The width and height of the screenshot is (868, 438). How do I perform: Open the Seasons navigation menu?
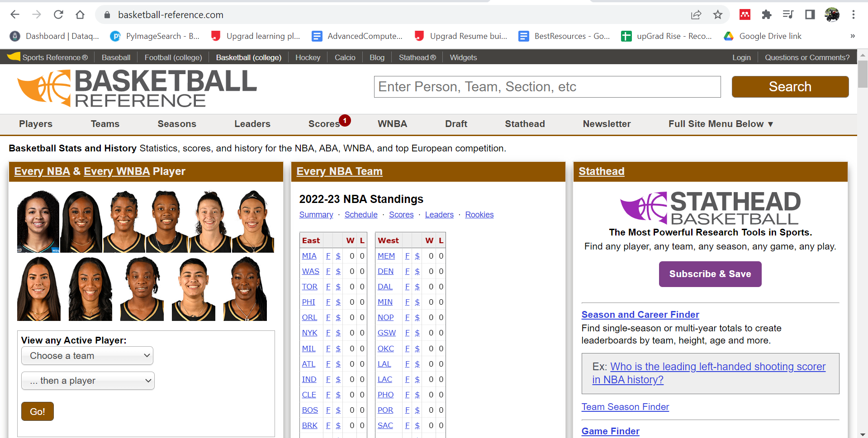(x=176, y=124)
